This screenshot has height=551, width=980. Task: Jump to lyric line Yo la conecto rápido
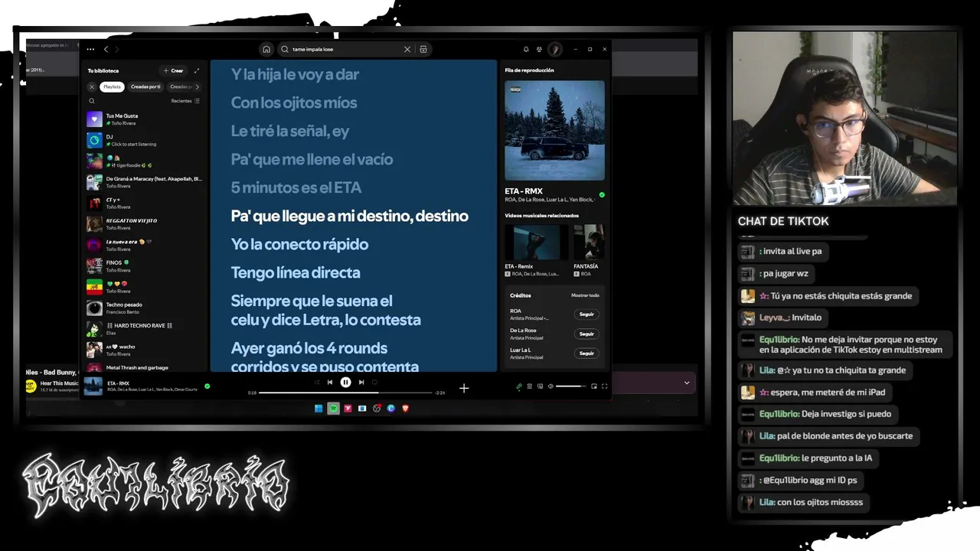299,244
